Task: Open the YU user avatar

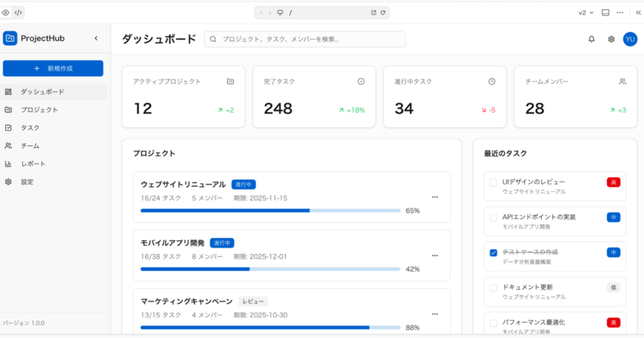Action: 630,39
